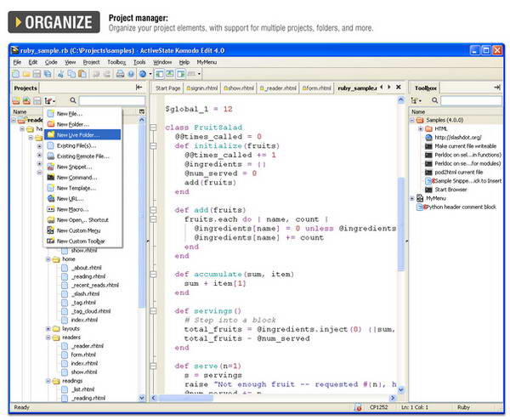
Task: Expand the HTML folder in Toolbox
Action: click(x=421, y=128)
